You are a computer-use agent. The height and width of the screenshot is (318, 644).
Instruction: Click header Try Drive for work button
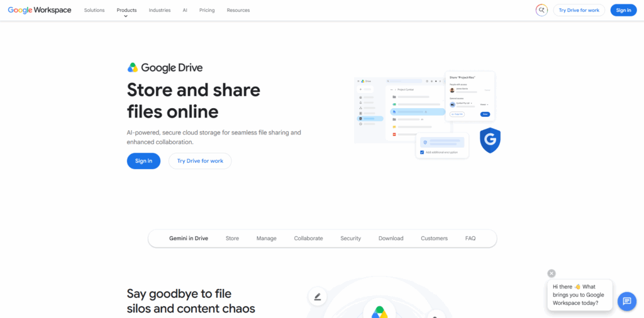point(579,10)
